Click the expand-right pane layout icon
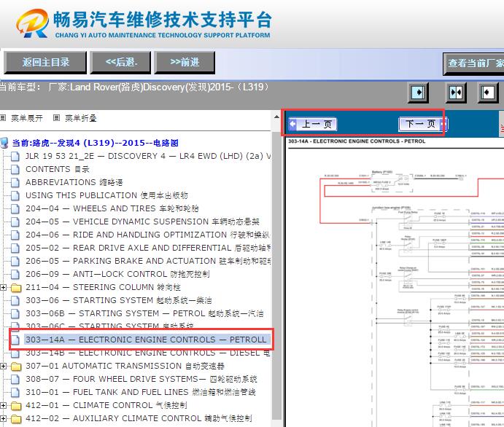 [418, 93]
